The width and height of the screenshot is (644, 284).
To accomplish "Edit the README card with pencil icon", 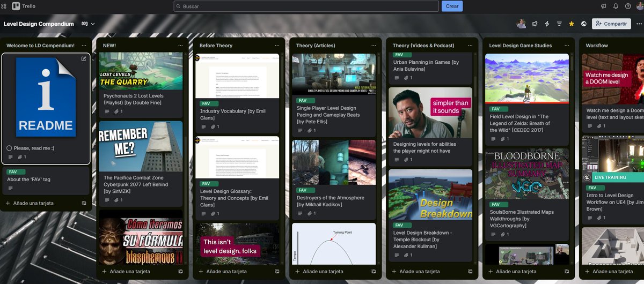I will click(83, 59).
